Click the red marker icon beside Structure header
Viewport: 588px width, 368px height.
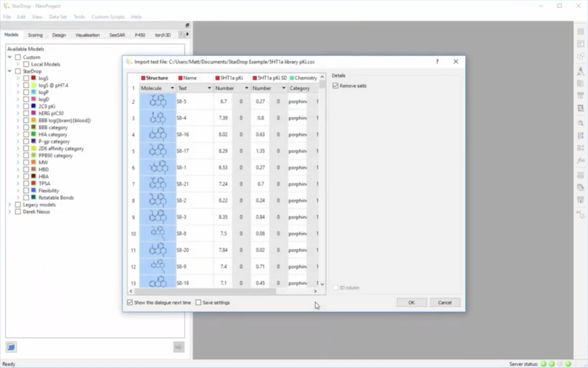point(143,78)
